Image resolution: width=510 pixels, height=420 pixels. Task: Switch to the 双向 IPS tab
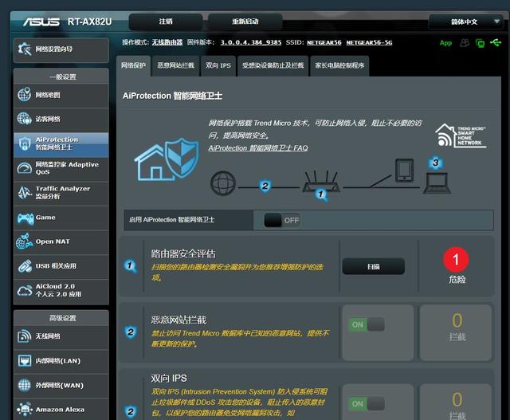coord(218,65)
